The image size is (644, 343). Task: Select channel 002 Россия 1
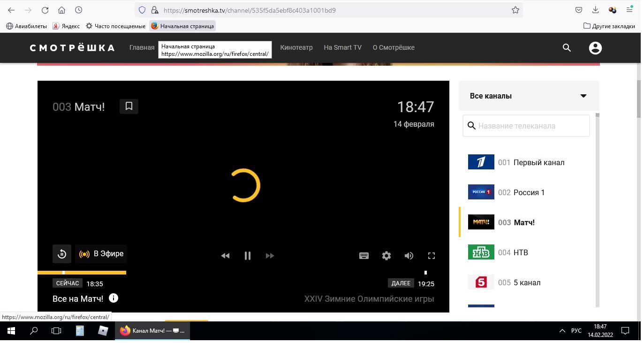coord(527,192)
